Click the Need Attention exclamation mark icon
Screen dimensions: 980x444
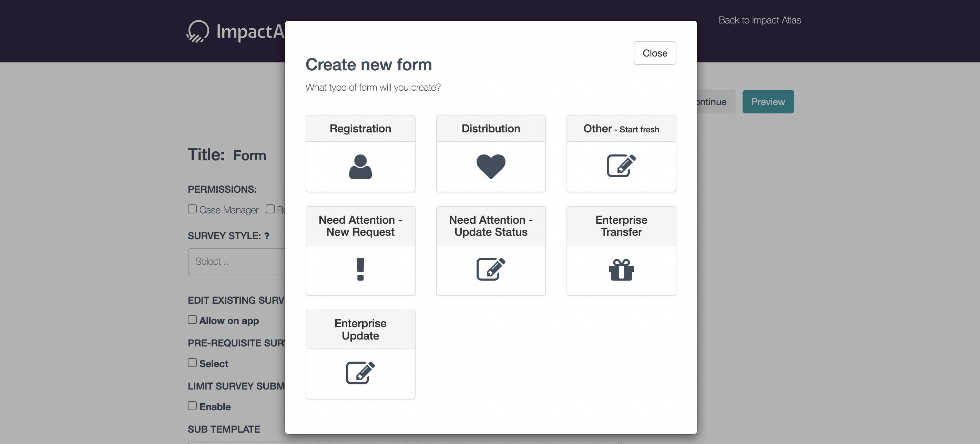tap(360, 269)
